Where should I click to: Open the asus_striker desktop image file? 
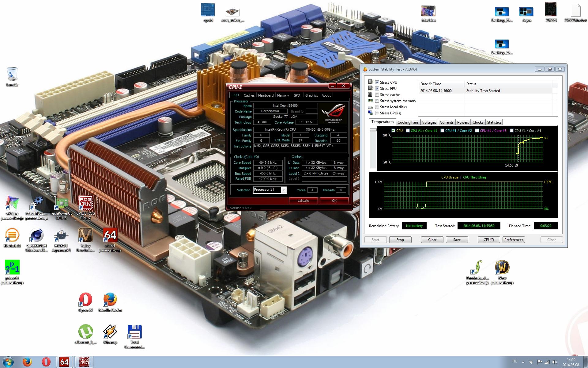pos(232,14)
